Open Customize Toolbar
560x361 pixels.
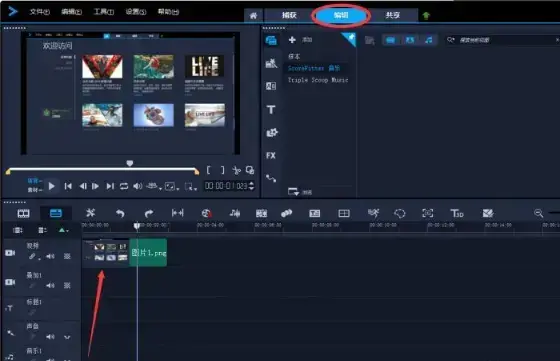[x=91, y=213]
